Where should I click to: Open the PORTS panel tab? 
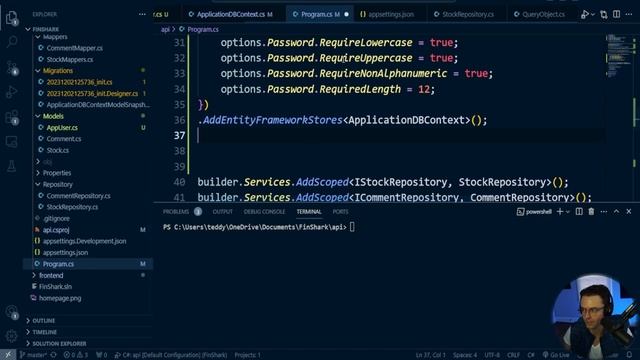click(x=340, y=211)
